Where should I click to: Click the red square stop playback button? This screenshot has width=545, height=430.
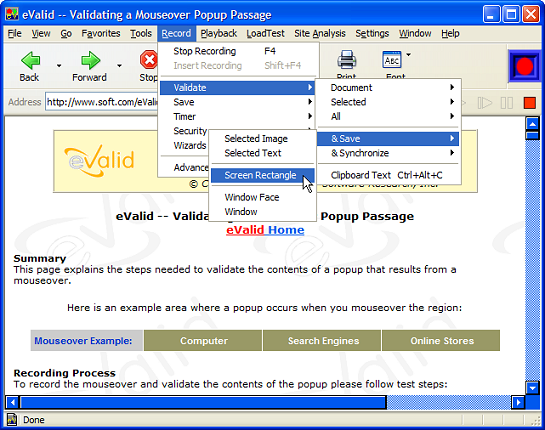point(530,103)
